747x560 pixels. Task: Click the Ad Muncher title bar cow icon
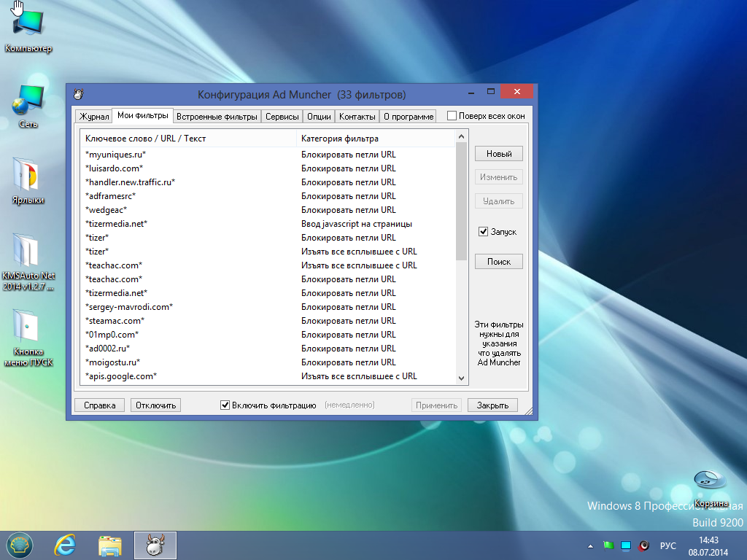point(79,94)
